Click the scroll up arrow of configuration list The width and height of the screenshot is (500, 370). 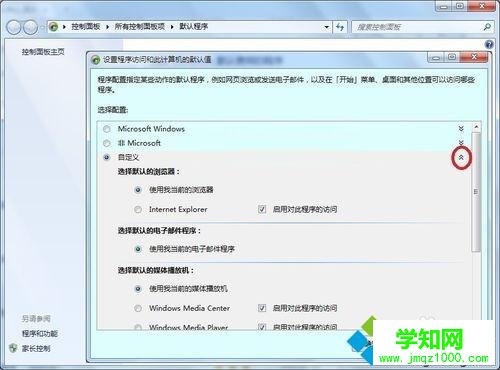pyautogui.click(x=476, y=127)
